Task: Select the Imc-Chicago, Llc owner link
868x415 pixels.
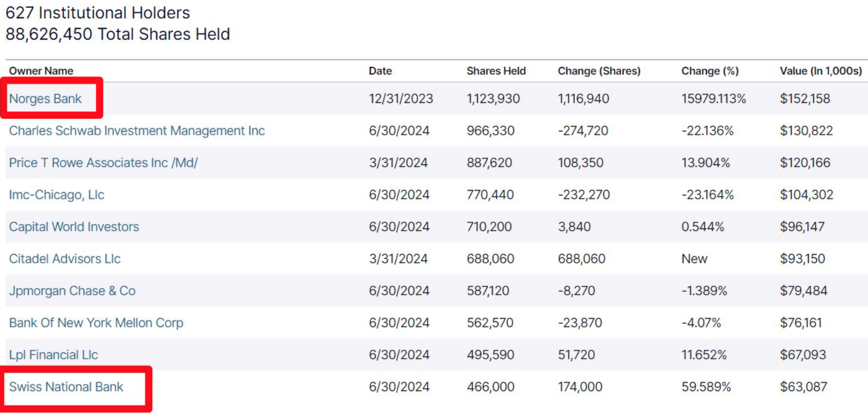Action: click(56, 195)
